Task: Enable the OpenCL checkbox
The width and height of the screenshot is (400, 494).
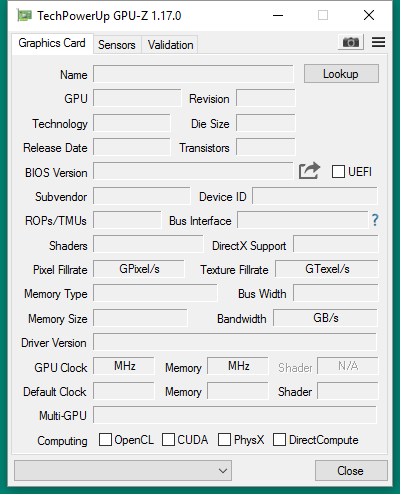Action: pos(105,439)
